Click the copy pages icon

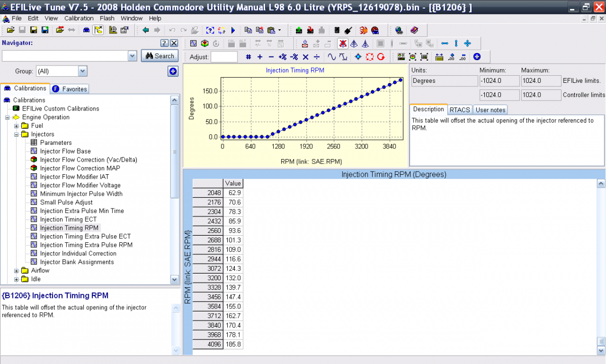[x=248, y=30]
